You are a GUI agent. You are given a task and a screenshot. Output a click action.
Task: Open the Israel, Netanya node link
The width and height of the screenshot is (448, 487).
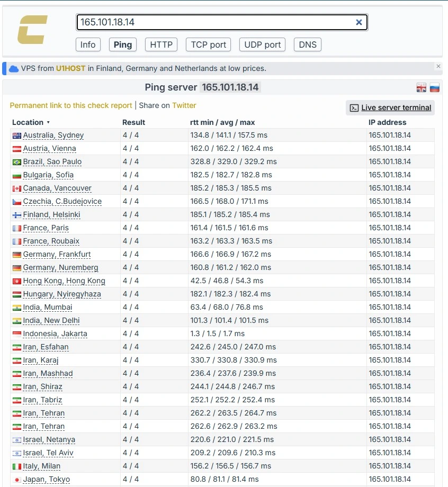click(x=49, y=440)
